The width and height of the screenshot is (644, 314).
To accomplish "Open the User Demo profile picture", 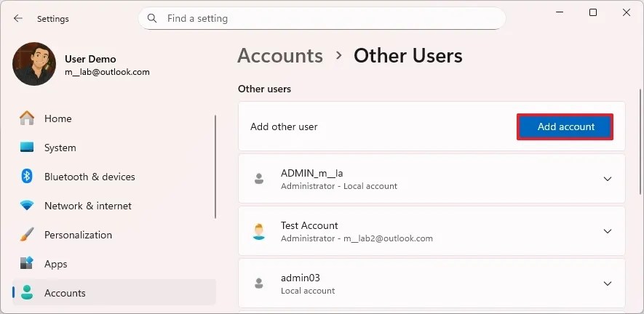I will click(34, 64).
